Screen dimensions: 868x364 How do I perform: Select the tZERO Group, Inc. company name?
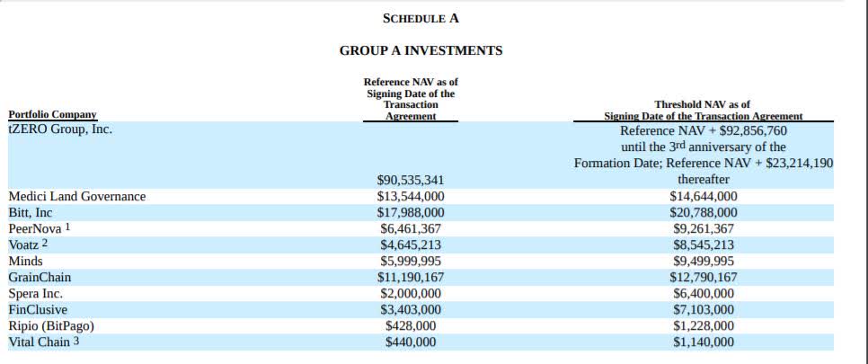point(60,129)
